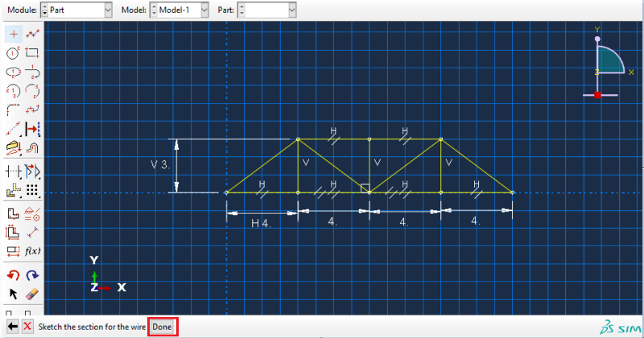Select the Auto-Trim tool
644x338 pixels.
tap(13, 171)
